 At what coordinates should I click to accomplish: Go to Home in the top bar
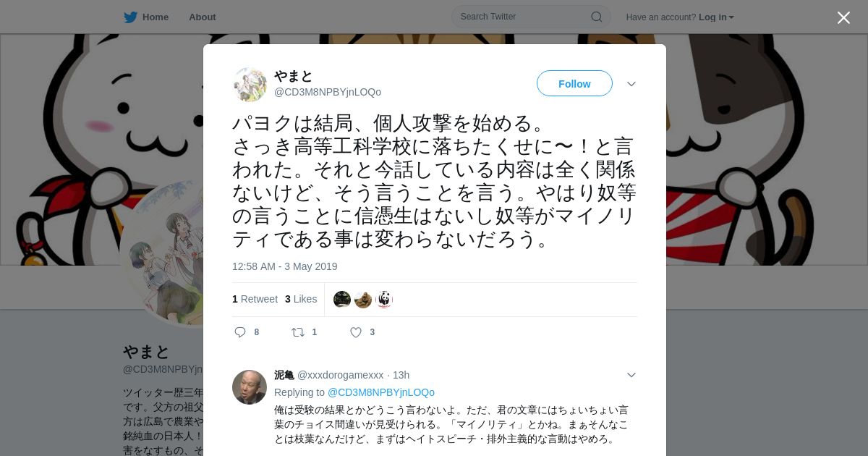click(155, 17)
